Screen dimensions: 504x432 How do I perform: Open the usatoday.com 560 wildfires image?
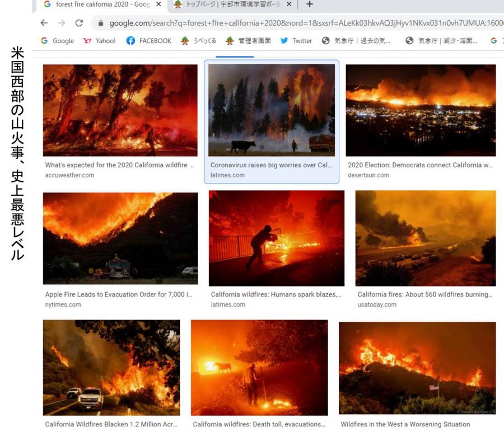[x=426, y=238]
